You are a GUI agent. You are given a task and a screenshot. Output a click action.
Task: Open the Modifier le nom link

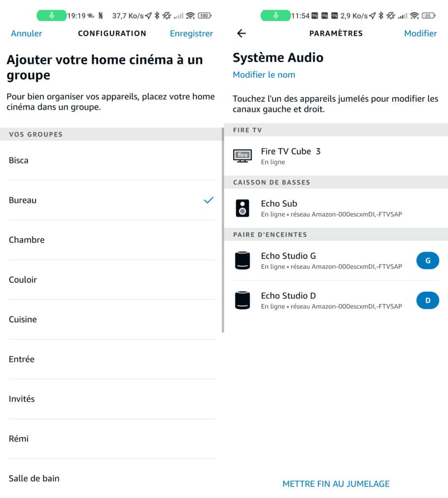pos(264,74)
